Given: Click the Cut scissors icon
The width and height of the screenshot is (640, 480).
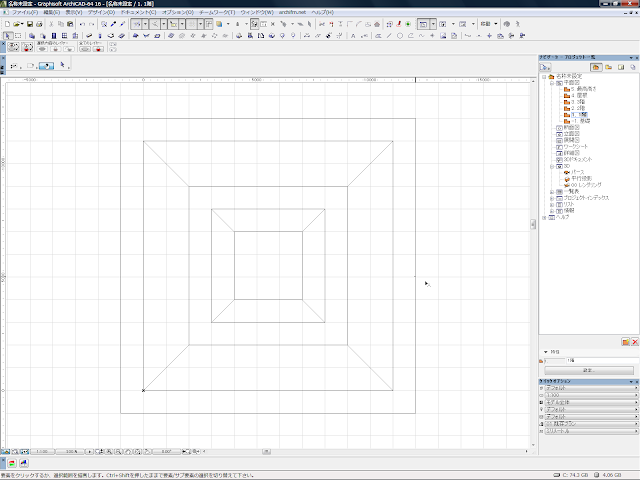Looking at the screenshot, I should tap(51, 24).
